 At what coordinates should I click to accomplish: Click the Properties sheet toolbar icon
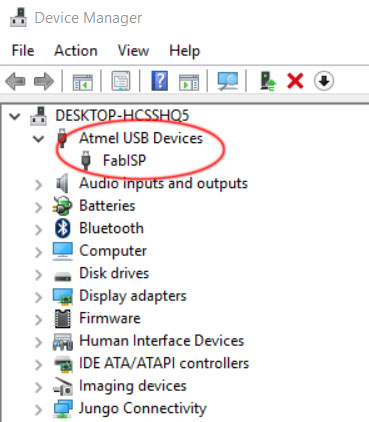pyautogui.click(x=121, y=81)
